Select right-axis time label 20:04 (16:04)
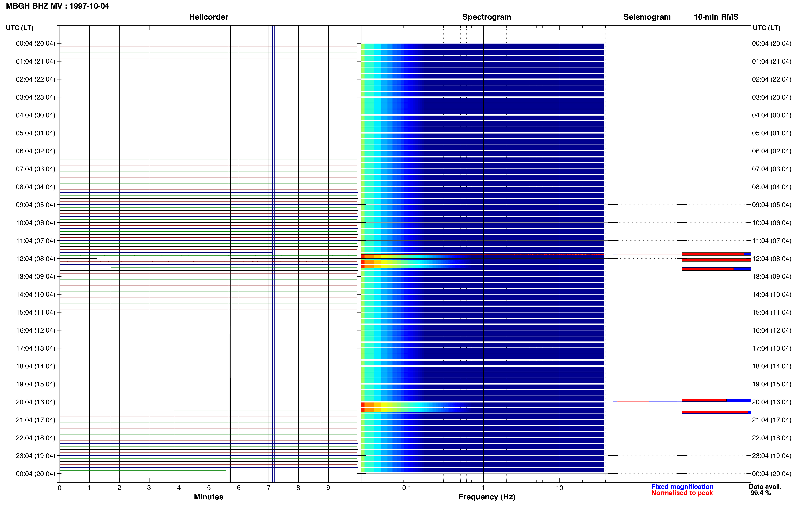The image size is (812, 508). 772,402
